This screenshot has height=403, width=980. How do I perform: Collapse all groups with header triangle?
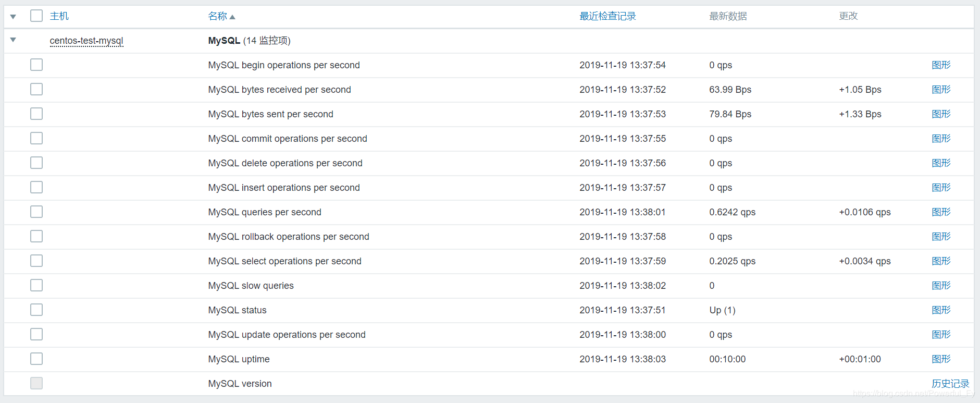[x=13, y=17]
